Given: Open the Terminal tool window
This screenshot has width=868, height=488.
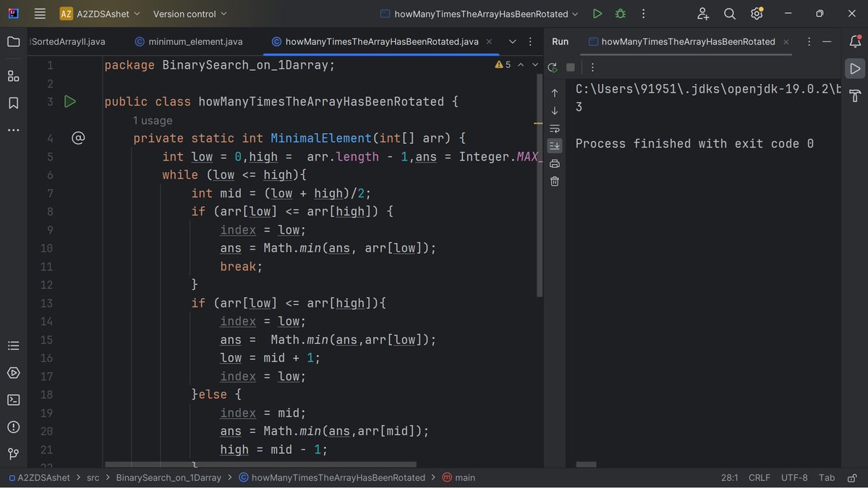Looking at the screenshot, I should coord(13,400).
